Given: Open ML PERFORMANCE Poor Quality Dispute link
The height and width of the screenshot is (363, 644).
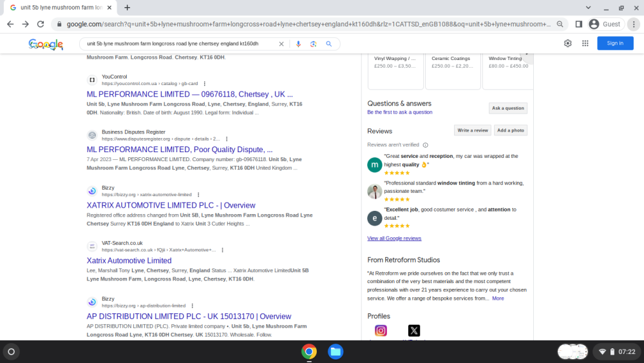Looking at the screenshot, I should [x=180, y=150].
